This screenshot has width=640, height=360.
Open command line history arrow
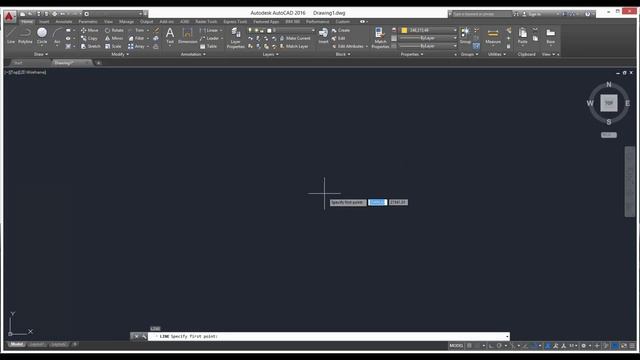click(x=507, y=337)
